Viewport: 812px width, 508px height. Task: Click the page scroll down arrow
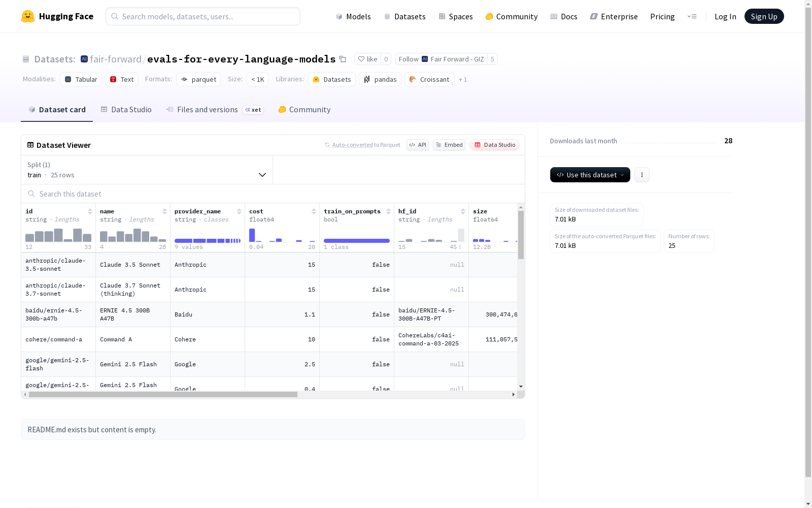click(x=808, y=504)
